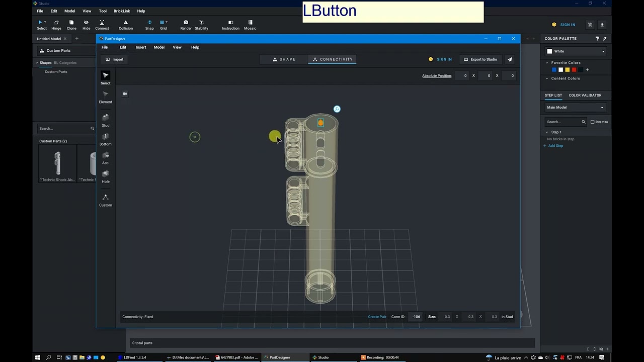Image resolution: width=644 pixels, height=362 pixels.
Task: Switch to BL Categories in parts panel
Action: (65, 63)
